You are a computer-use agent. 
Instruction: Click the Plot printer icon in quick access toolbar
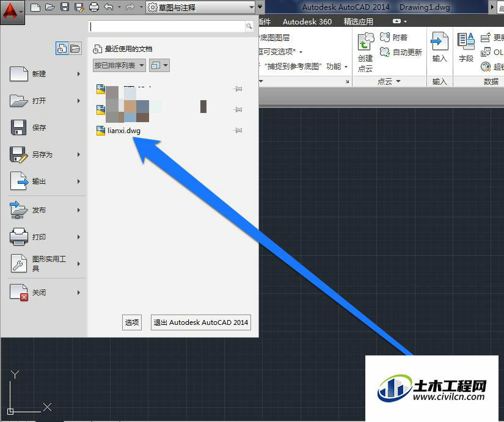(x=94, y=7)
